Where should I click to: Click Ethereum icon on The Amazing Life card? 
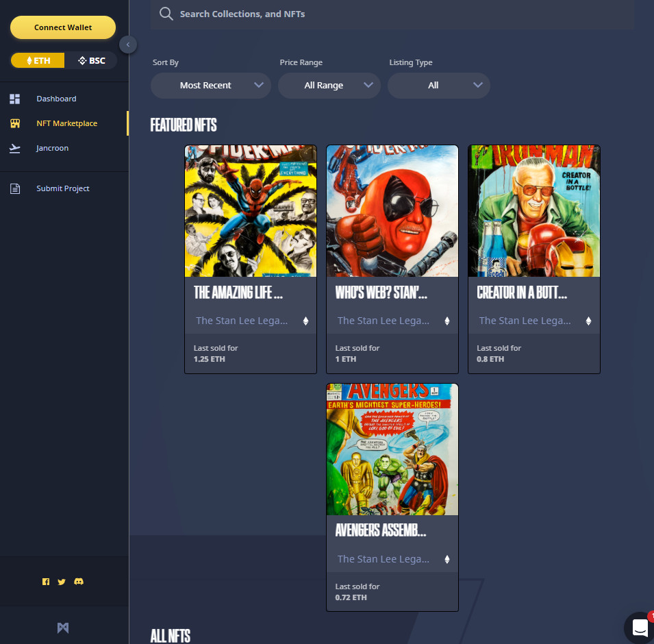coord(305,321)
